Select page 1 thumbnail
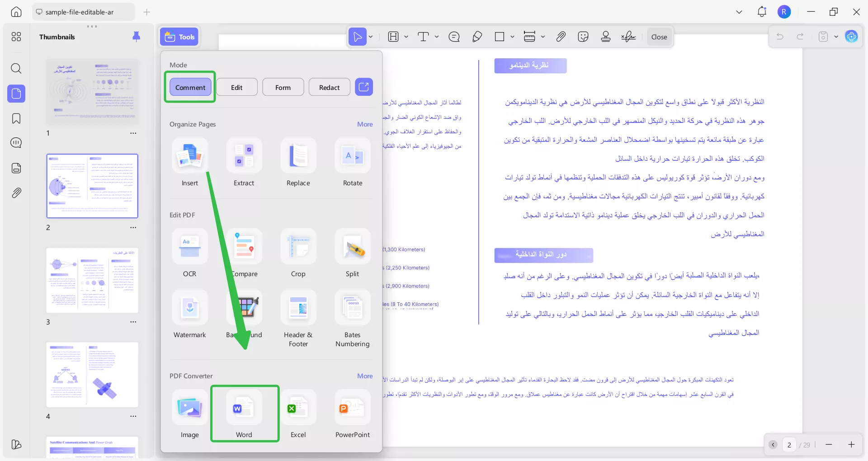 (x=92, y=92)
